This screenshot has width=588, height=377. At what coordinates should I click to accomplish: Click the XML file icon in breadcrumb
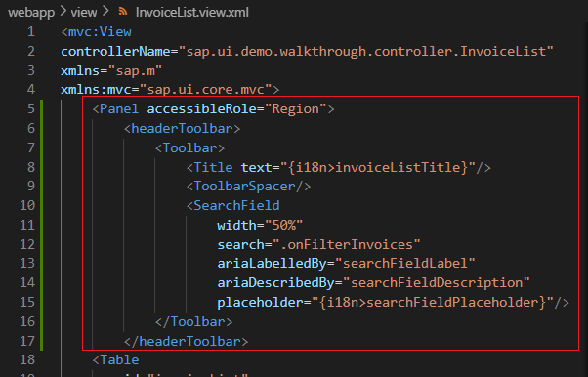click(x=123, y=12)
